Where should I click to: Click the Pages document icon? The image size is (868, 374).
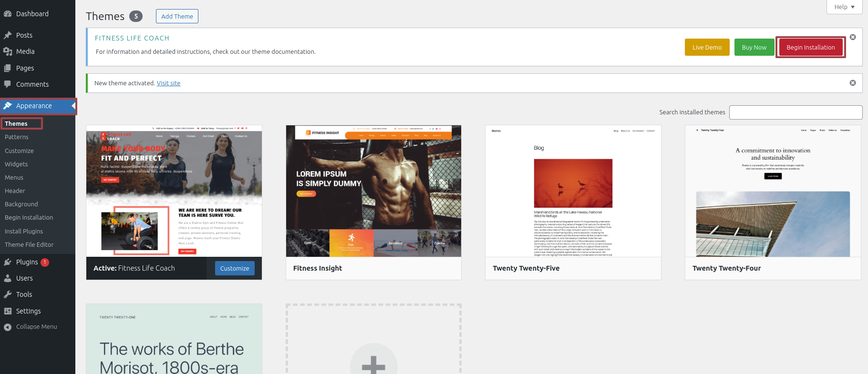(8, 68)
